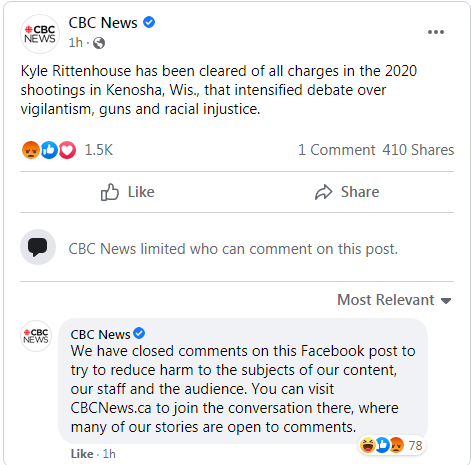Image resolution: width=471 pixels, height=465 pixels.
Task: Like the CBC News comment reply
Action: (x=82, y=454)
